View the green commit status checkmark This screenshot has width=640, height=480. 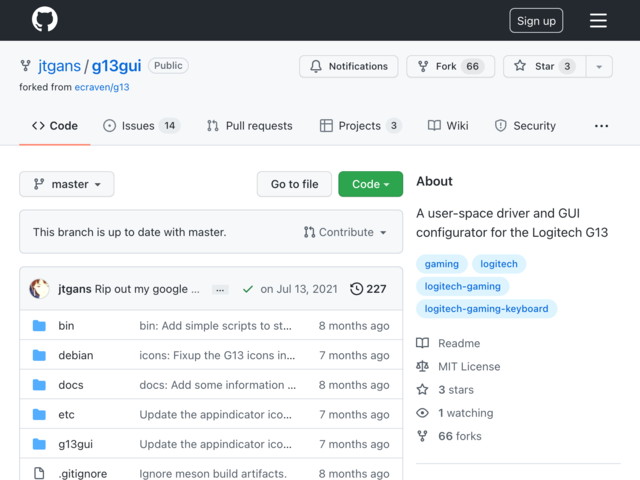click(x=248, y=289)
